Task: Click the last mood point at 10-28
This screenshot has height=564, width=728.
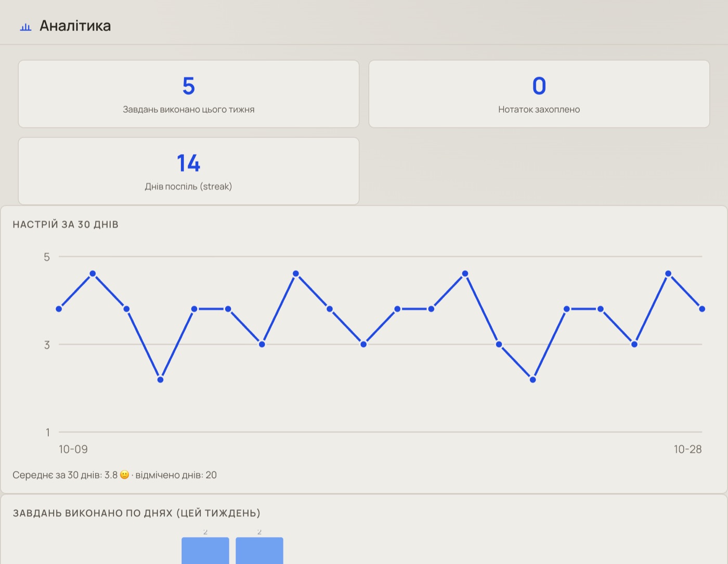Action: 702,309
